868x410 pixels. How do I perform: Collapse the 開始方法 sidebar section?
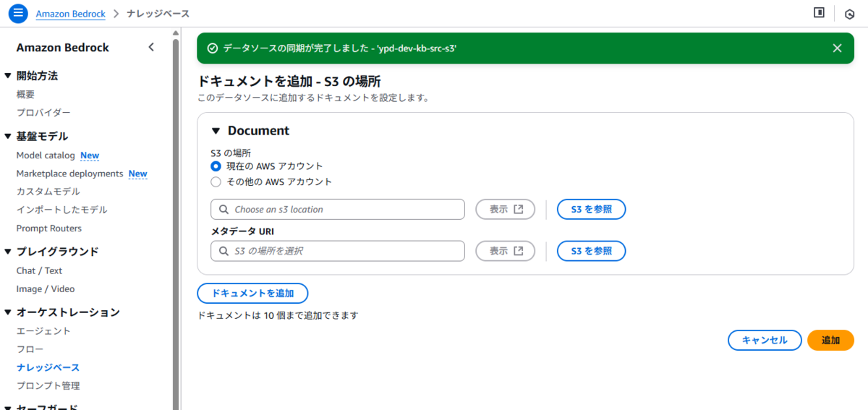(x=8, y=76)
